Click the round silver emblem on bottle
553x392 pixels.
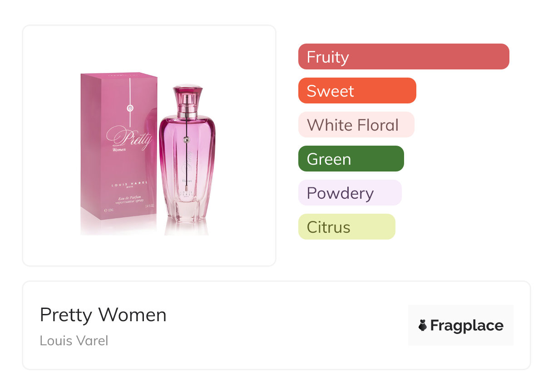click(x=186, y=141)
